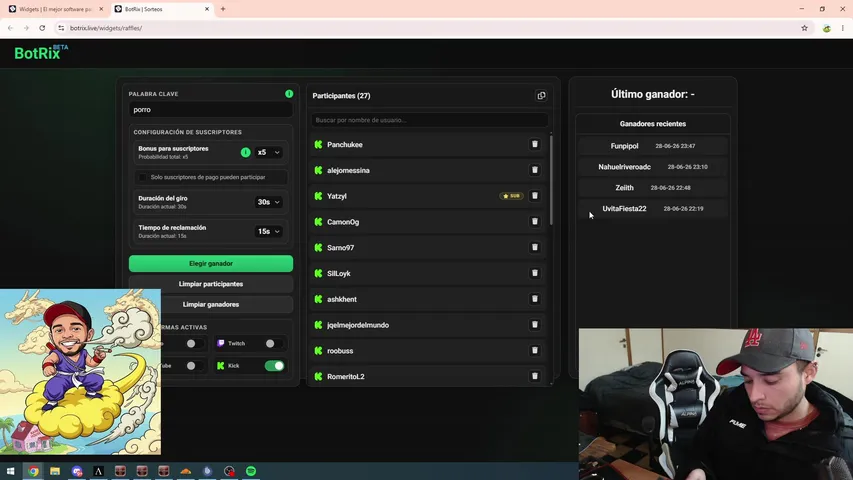
Task: Delete roobuss with the trash icon
Action: pos(535,350)
